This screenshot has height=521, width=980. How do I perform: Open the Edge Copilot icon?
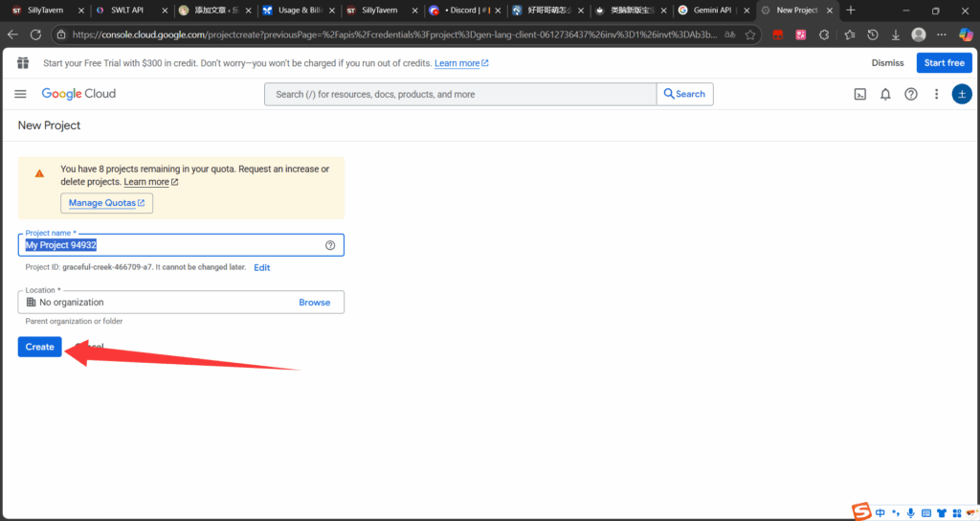coord(965,34)
